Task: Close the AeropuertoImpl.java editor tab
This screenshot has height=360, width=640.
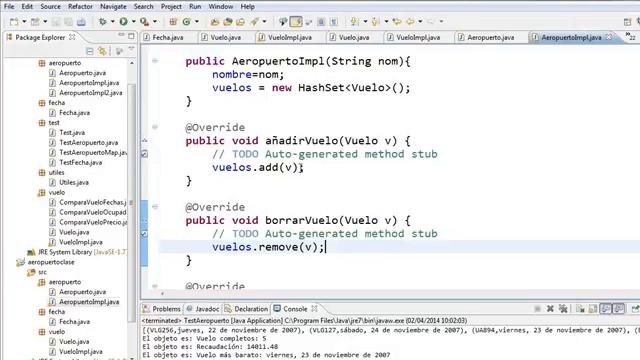Action: (x=609, y=37)
